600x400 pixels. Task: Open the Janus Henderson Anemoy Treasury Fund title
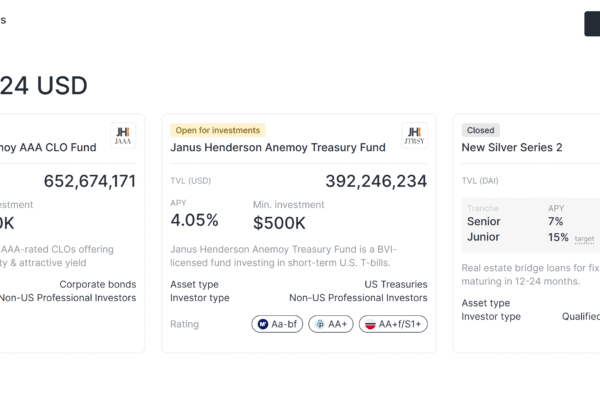(278, 147)
